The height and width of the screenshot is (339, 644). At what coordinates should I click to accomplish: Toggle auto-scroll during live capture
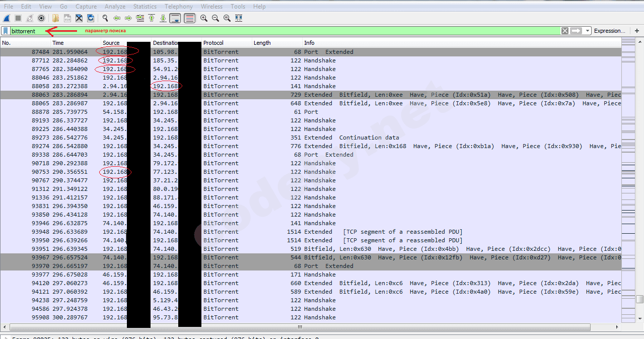[175, 18]
